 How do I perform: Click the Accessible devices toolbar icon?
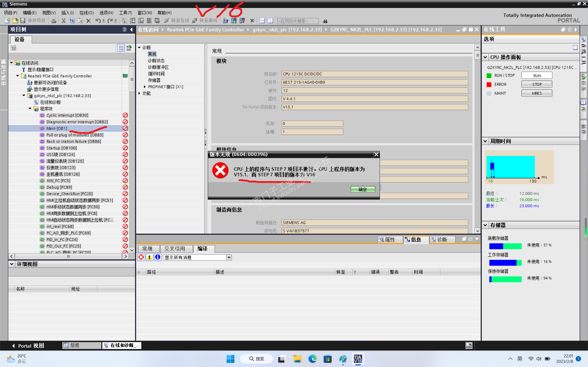[x=226, y=21]
